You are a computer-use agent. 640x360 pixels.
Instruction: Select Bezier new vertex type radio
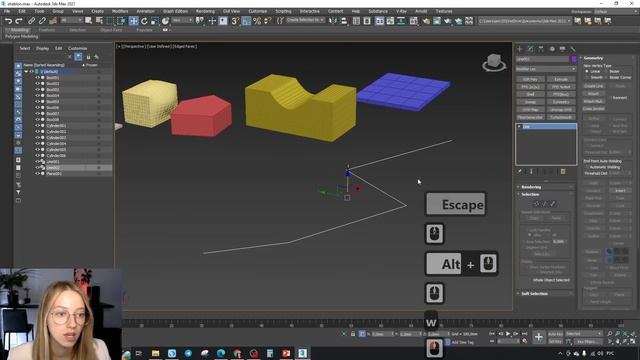(x=606, y=71)
